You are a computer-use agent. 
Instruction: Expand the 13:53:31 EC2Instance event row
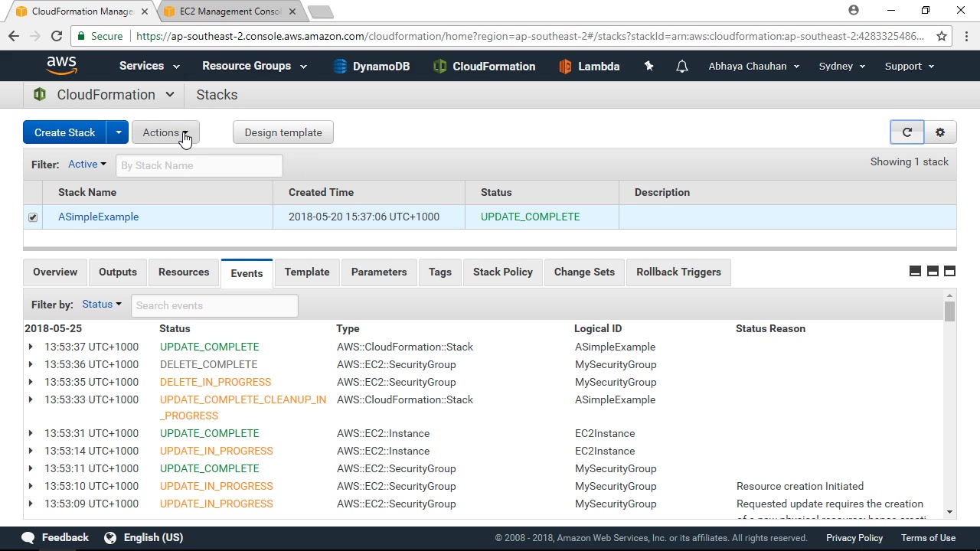pos(31,433)
